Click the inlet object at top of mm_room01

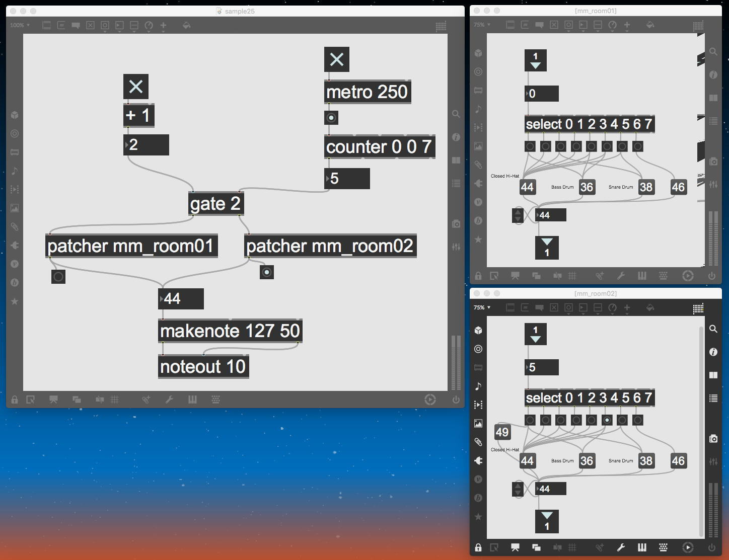[535, 60]
